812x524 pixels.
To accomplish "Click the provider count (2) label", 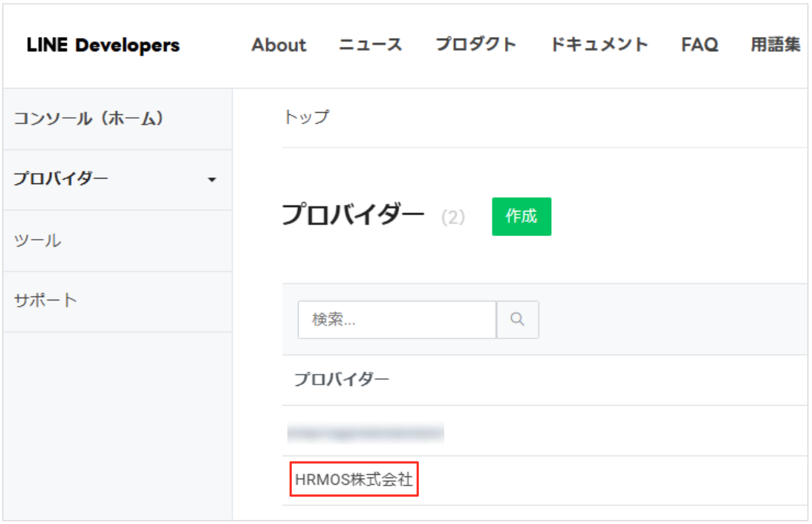I will pyautogui.click(x=452, y=217).
